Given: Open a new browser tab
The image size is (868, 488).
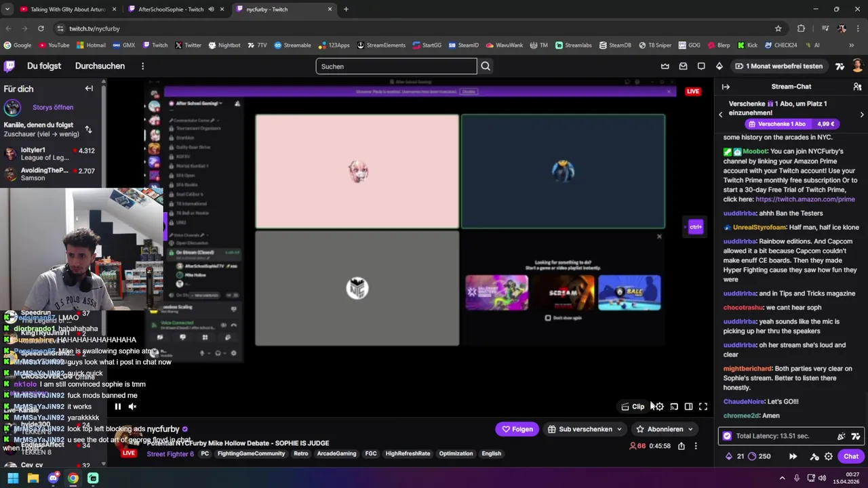Looking at the screenshot, I should click(346, 9).
